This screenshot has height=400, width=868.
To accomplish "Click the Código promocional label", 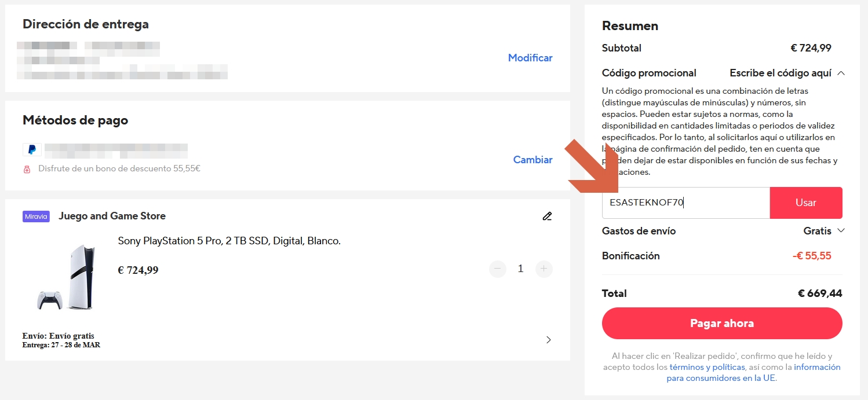I will (649, 73).
